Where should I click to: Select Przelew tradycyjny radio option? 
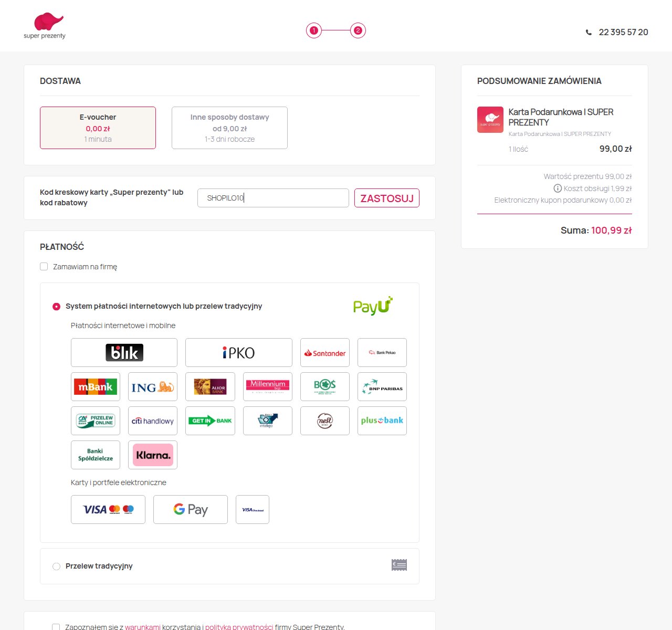pyautogui.click(x=57, y=566)
